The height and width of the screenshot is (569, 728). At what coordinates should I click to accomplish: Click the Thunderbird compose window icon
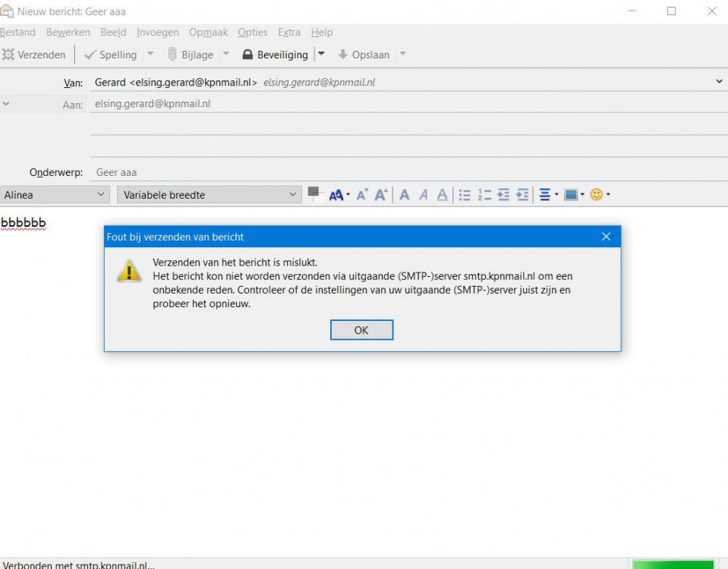(7, 11)
